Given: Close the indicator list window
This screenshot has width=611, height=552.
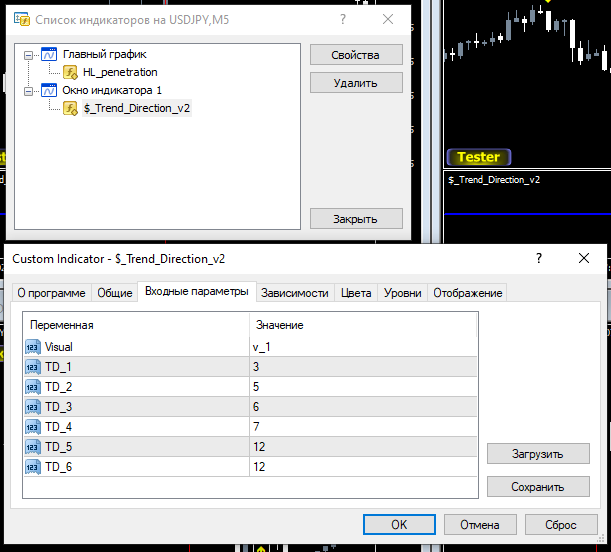Looking at the screenshot, I should click(388, 19).
